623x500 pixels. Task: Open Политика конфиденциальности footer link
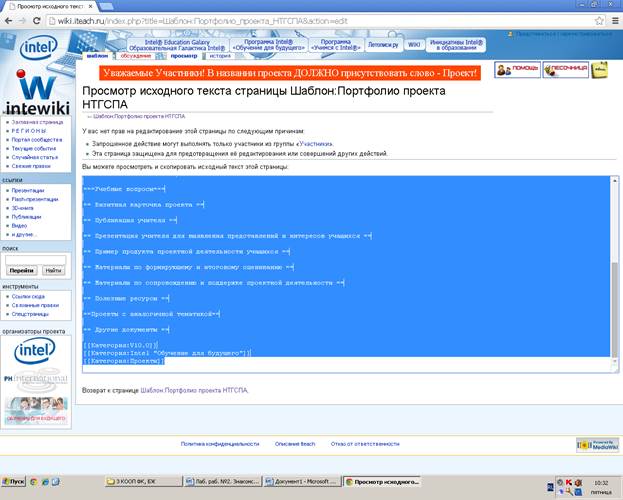220,444
